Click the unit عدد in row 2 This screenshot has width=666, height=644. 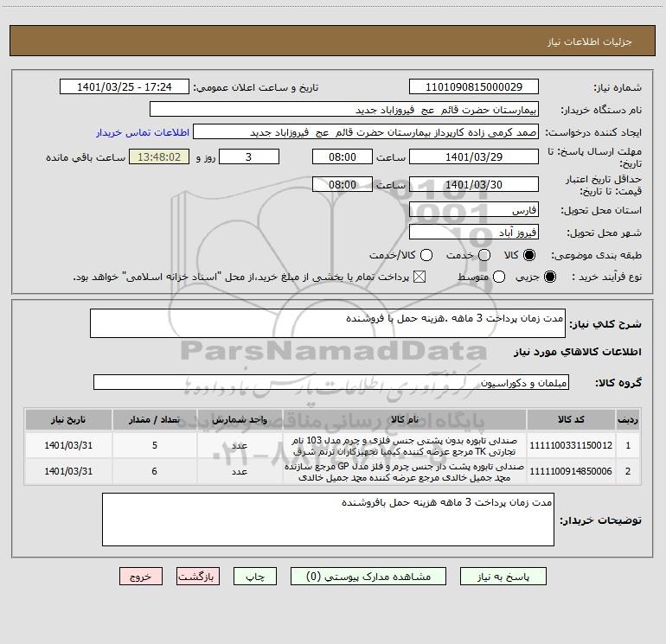click(240, 471)
